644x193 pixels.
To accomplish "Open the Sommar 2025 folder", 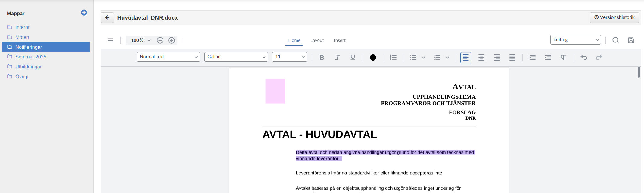I will [x=31, y=57].
